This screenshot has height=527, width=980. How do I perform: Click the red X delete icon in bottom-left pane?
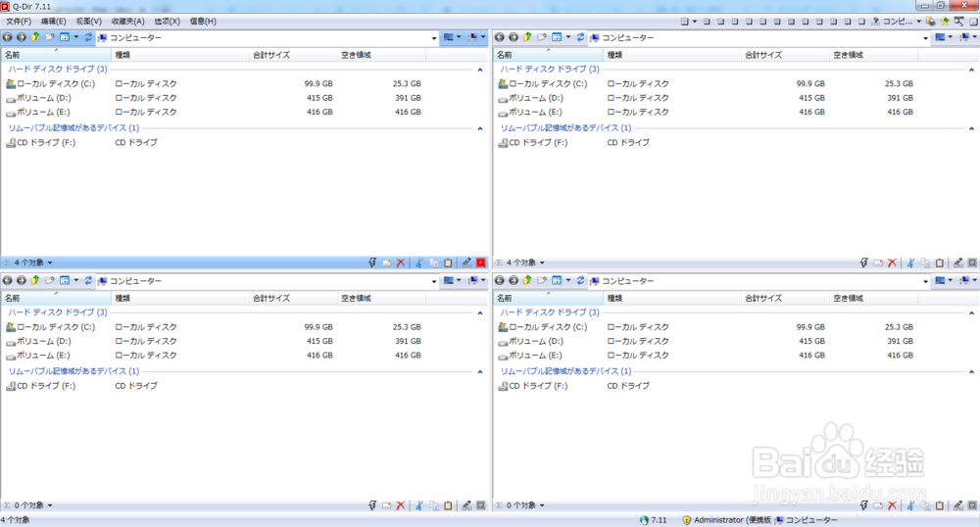point(401,505)
